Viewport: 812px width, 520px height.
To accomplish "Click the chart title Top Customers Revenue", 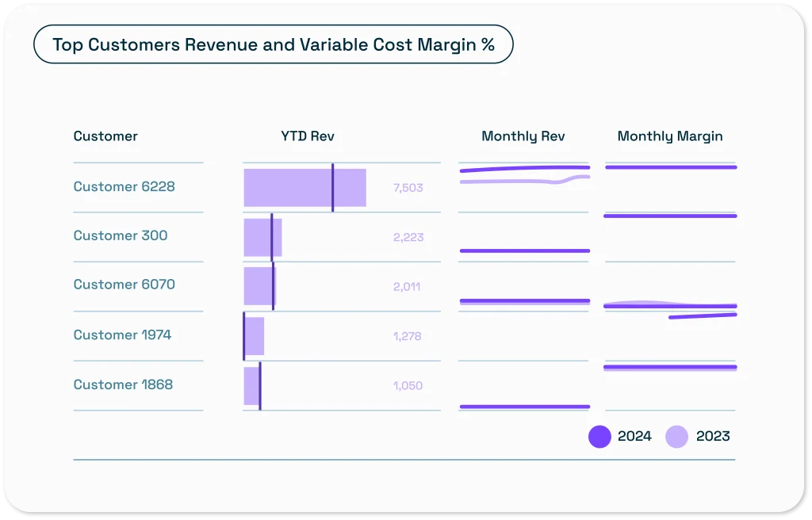I will 274,44.
